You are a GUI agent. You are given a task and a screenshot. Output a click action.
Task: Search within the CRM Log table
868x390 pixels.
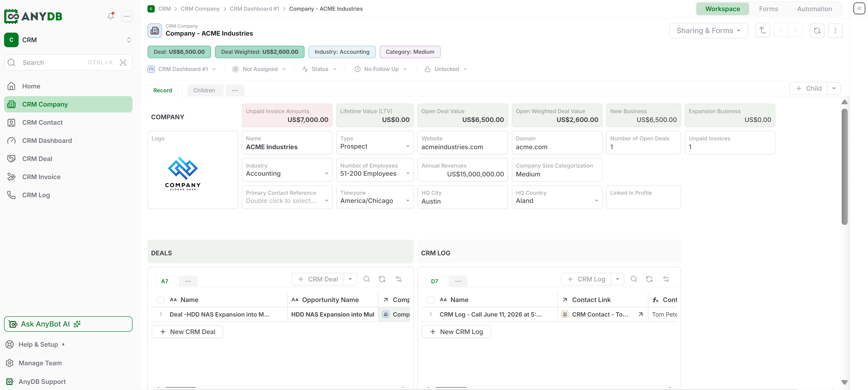click(633, 279)
